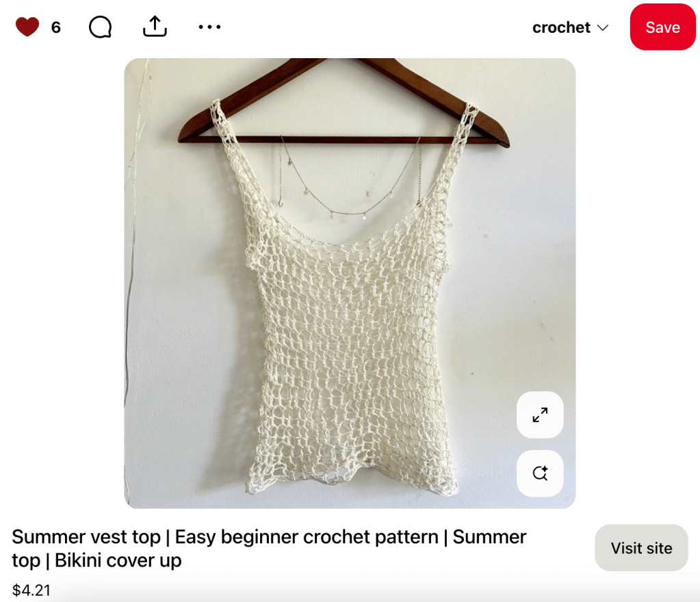
Task: Click the chevron arrow beside crochet
Action: point(603,27)
